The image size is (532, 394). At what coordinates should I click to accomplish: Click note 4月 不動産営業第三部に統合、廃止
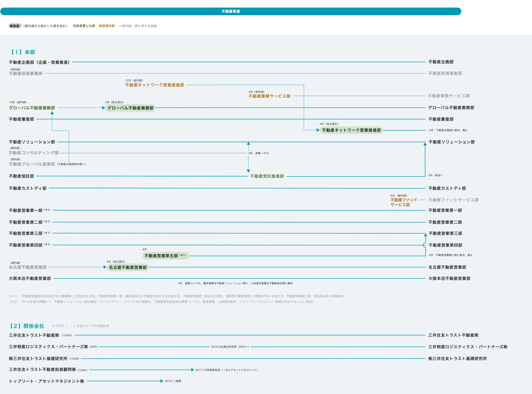pos(451,255)
